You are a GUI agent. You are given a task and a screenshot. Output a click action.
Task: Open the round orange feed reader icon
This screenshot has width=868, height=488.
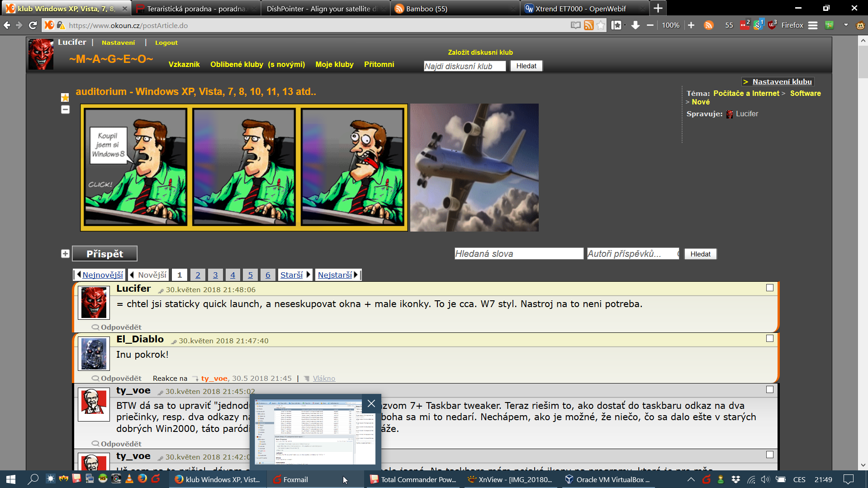pyautogui.click(x=709, y=25)
